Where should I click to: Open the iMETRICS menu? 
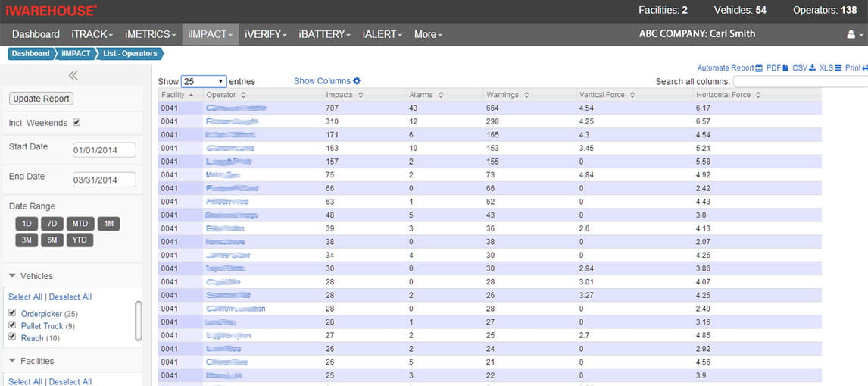(150, 34)
